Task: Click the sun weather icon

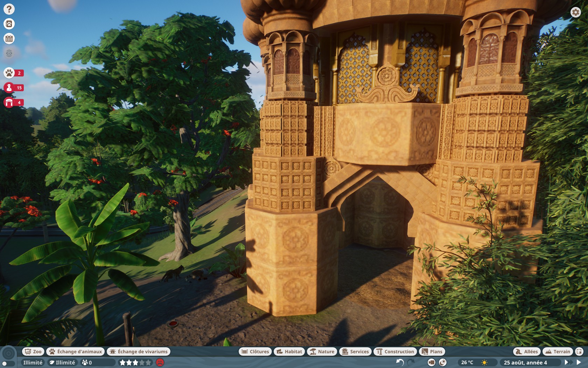Action: pos(484,362)
